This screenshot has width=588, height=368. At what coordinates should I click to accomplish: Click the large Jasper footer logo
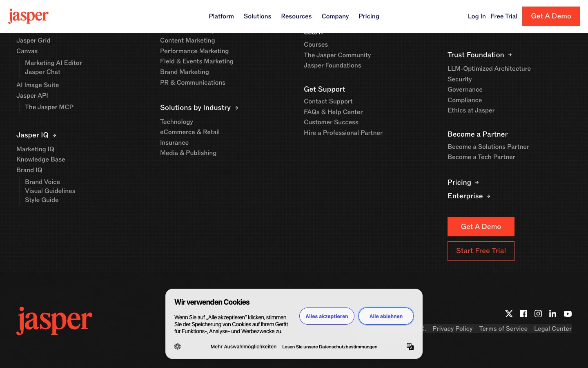click(54, 321)
